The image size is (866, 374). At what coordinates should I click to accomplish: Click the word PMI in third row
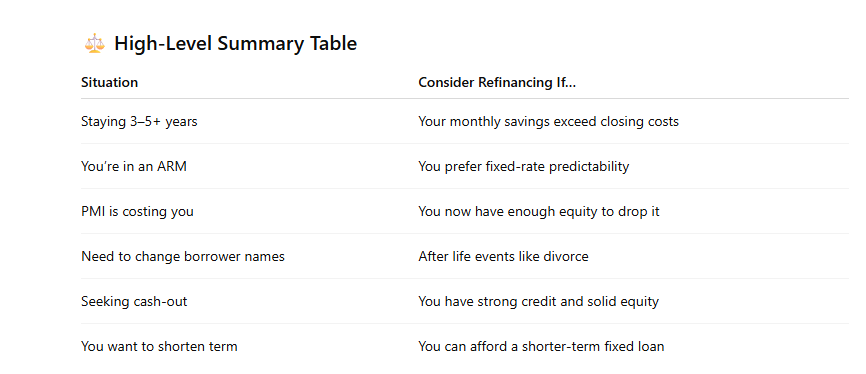point(93,211)
